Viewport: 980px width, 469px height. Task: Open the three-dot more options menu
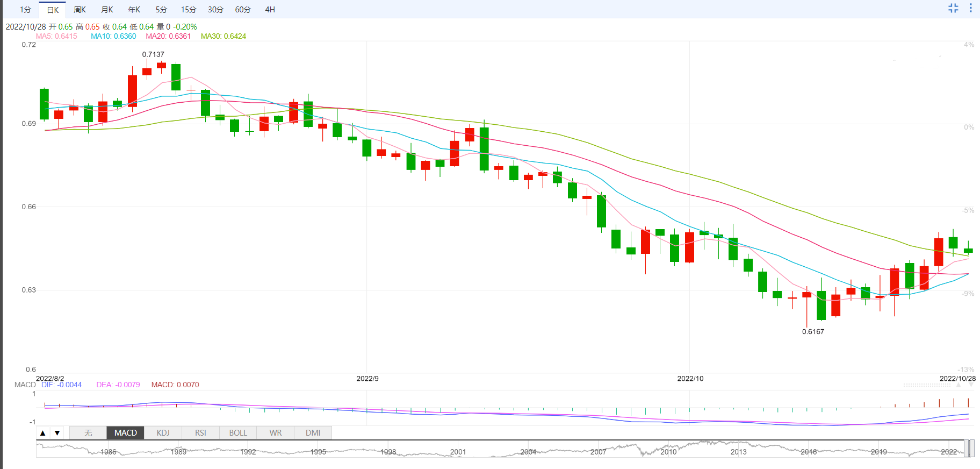pos(970,8)
